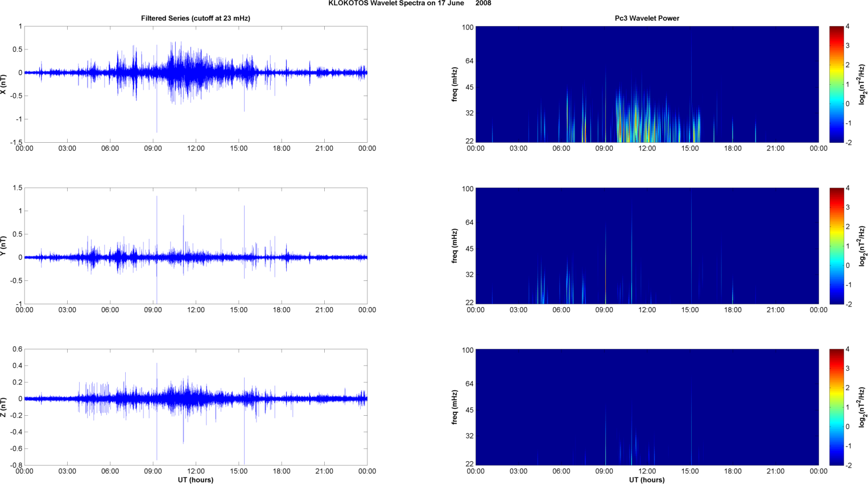868x484 pixels.
Task: Click the middle Pc3 wavelet spectrogram
Action: click(x=647, y=246)
